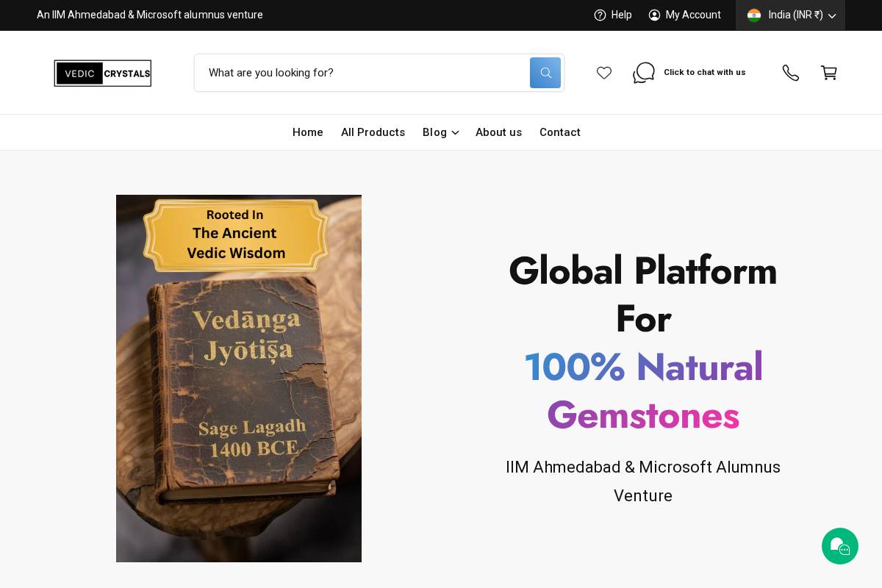Click the blue search magnifier button
Viewport: 882px width, 588px height.
(545, 73)
